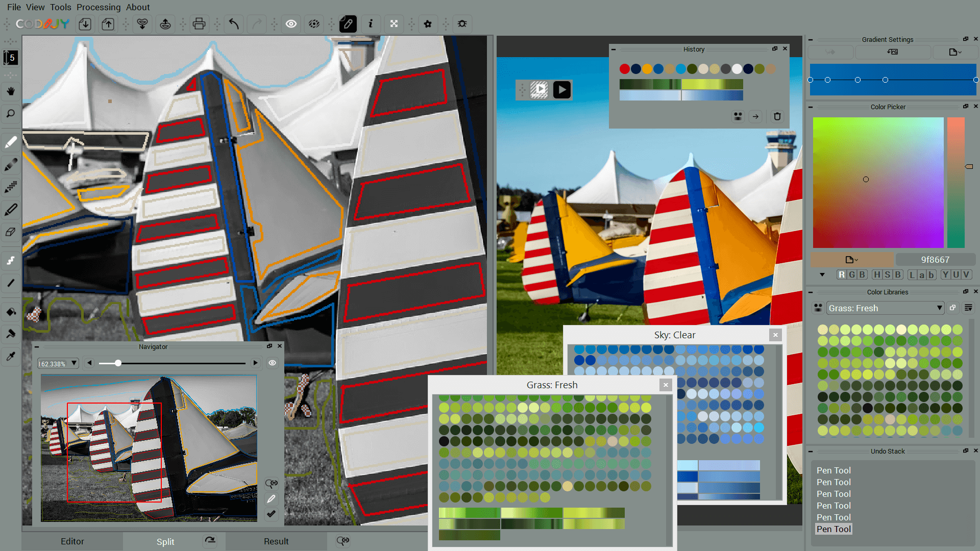
Task: Click the print icon in toolbar
Action: 199,24
